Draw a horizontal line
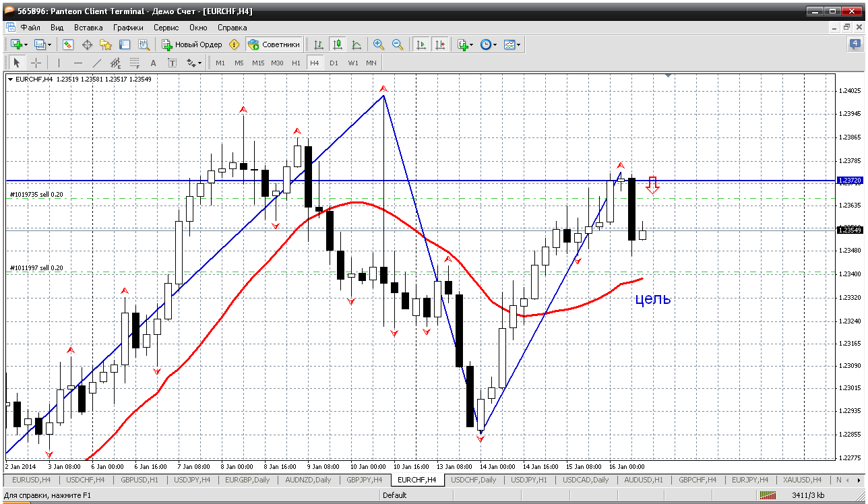The width and height of the screenshot is (868, 504). [x=77, y=63]
